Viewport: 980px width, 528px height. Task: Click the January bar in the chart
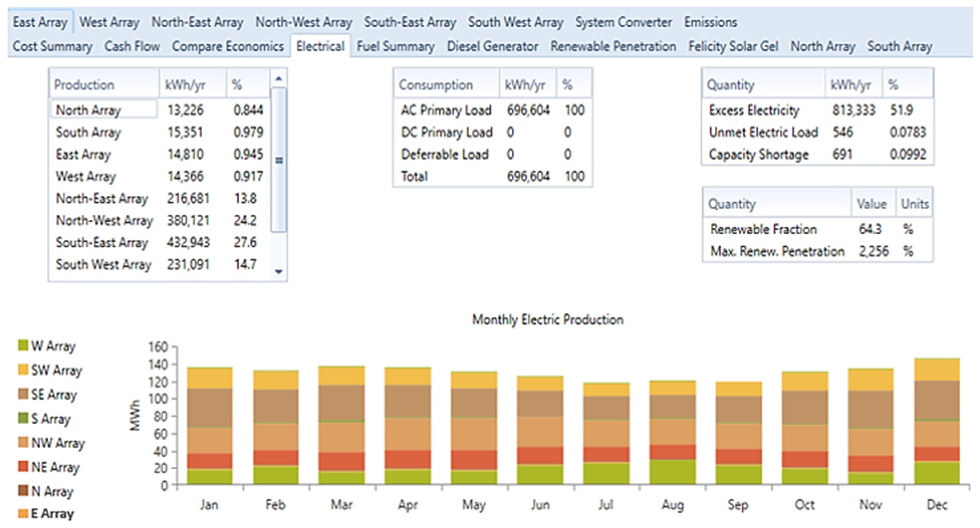210,426
